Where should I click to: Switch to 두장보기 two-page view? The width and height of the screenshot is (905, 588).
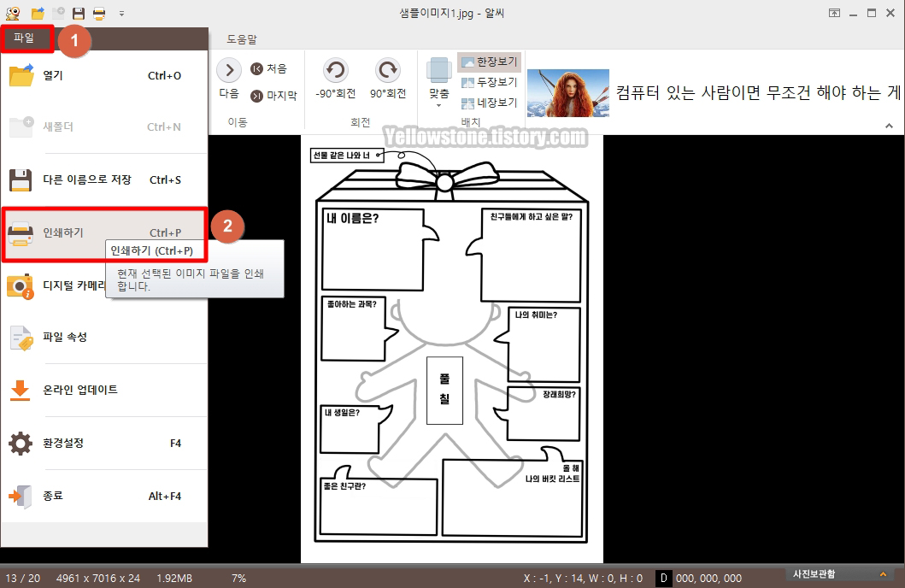[489, 83]
